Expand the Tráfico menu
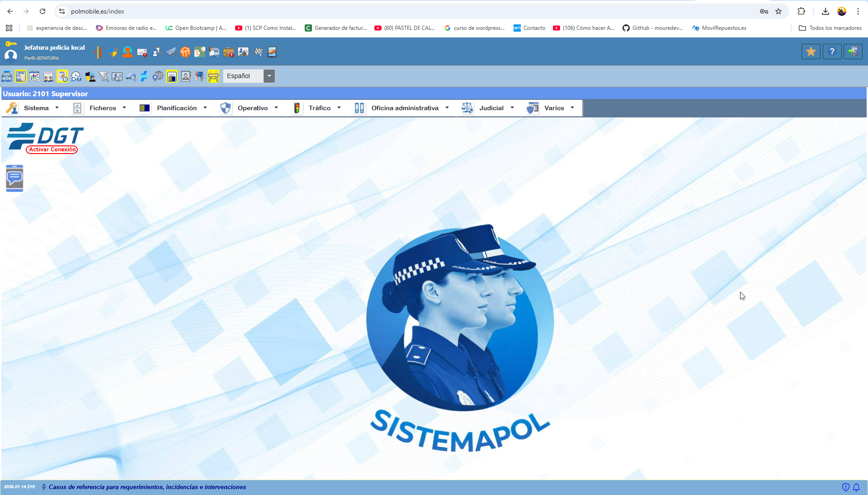Viewport: 868px width, 495px height. coord(319,108)
